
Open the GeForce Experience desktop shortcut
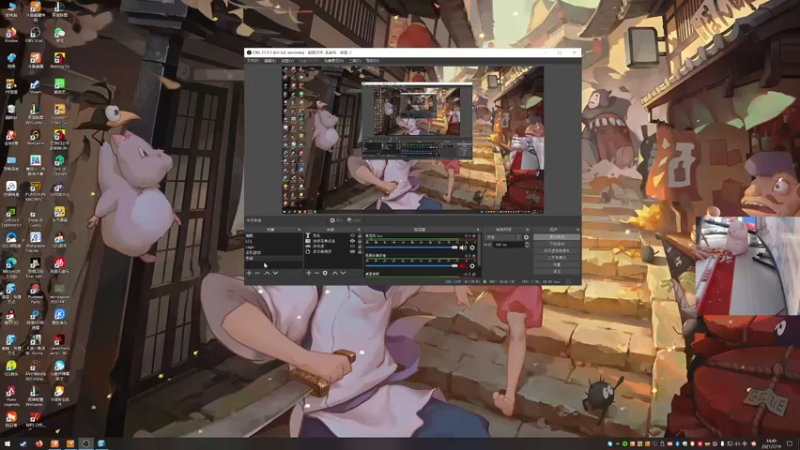pos(11,216)
